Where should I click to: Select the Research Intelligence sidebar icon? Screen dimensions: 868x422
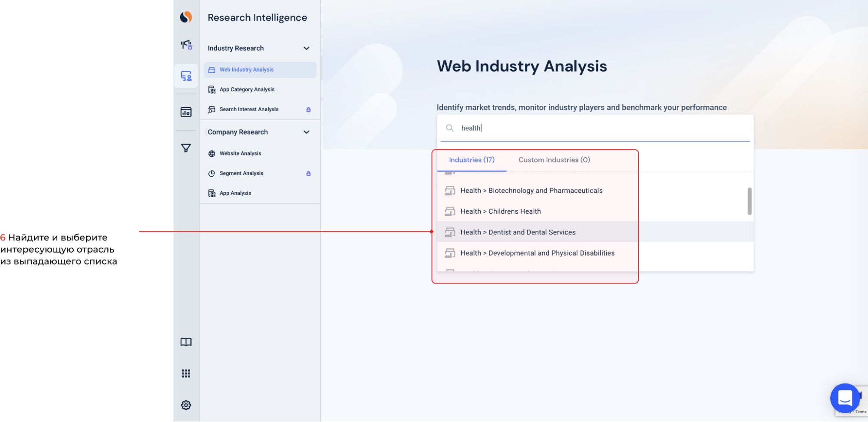click(186, 76)
